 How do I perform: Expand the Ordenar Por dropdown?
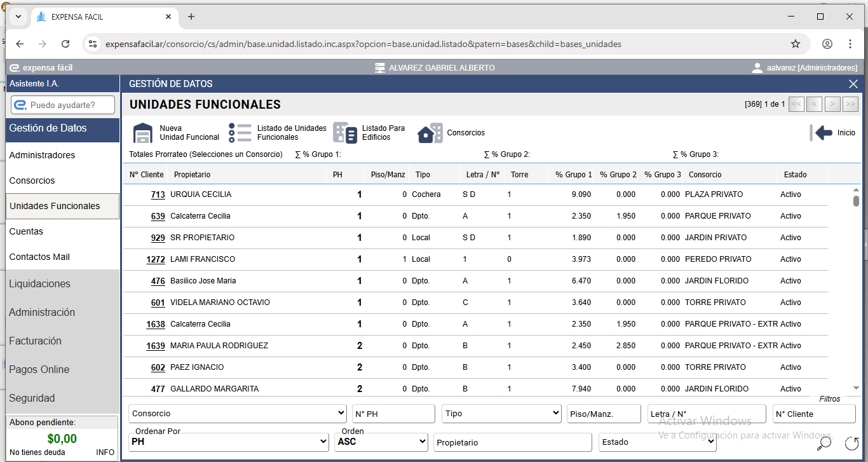[x=228, y=442]
